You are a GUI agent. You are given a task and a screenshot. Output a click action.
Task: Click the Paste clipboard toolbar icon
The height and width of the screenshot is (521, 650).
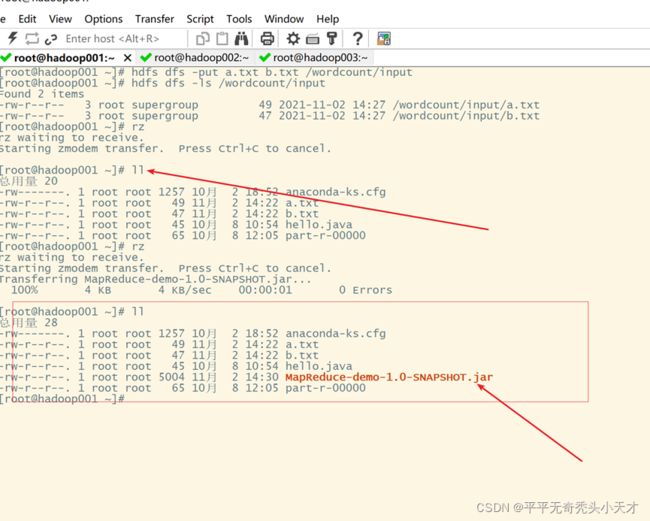(222, 39)
